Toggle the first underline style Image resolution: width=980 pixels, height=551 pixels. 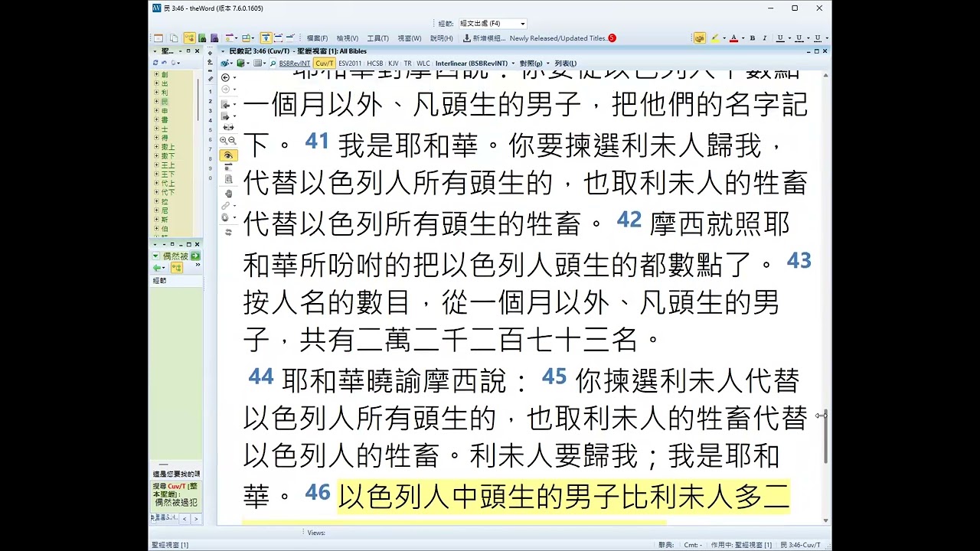click(x=780, y=38)
